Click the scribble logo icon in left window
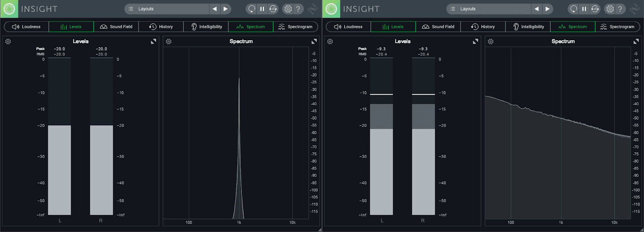The image size is (644, 232). pyautogui.click(x=313, y=9)
